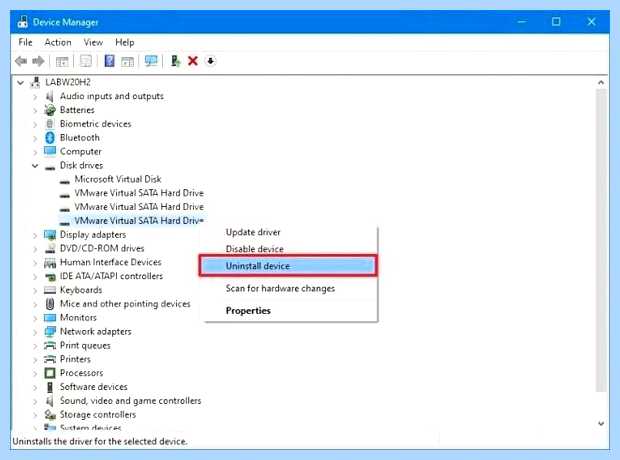Click the Storage controllers icon
The image size is (620, 460).
coord(50,415)
